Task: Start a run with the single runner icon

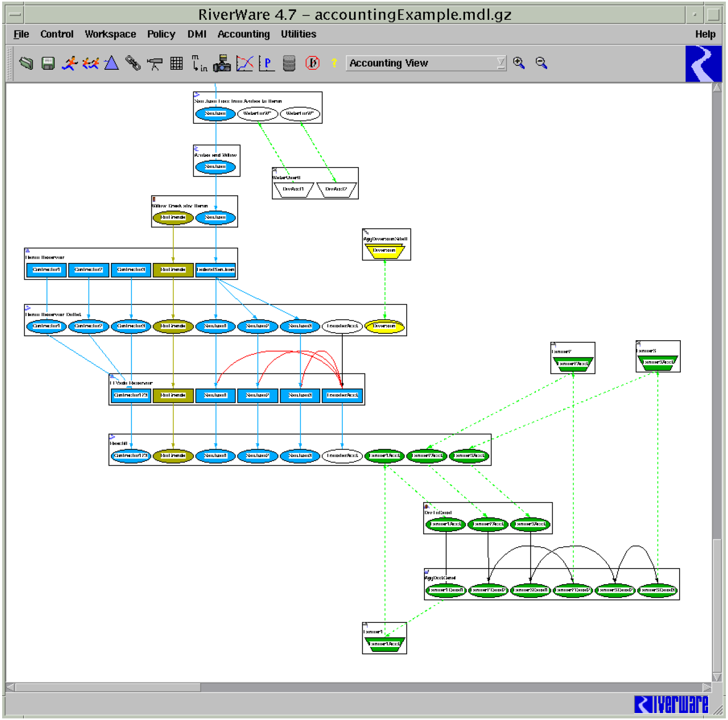Action: pos(70,63)
